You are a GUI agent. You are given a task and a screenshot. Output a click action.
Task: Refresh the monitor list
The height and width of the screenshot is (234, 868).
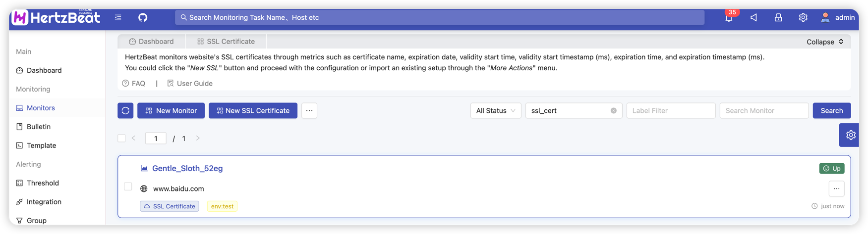(x=125, y=111)
